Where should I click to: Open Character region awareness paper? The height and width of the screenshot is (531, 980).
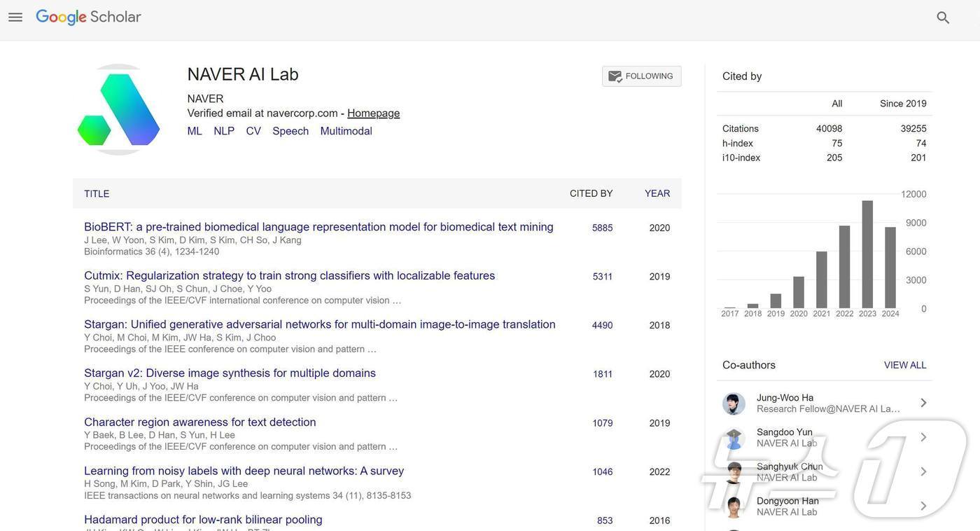[200, 422]
